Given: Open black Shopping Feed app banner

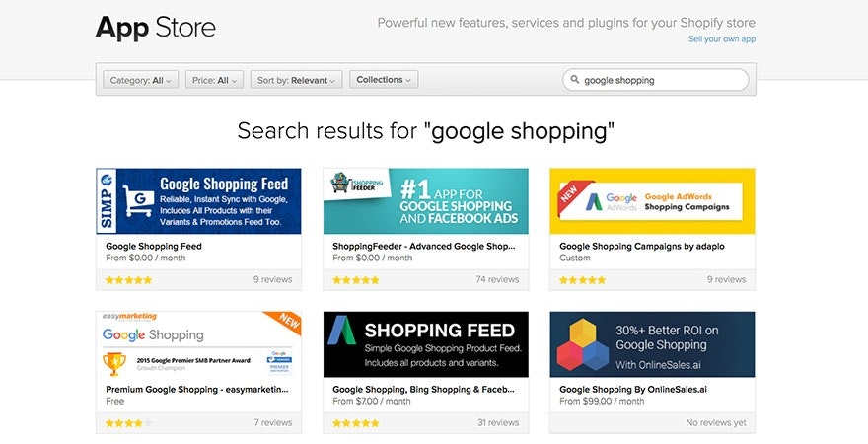Looking at the screenshot, I should 425,344.
